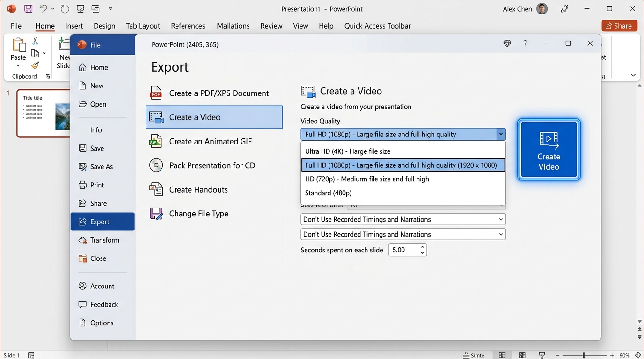Viewport: 644px width, 359px height.
Task: Select the slide 1 thumbnail
Action: coord(43,114)
